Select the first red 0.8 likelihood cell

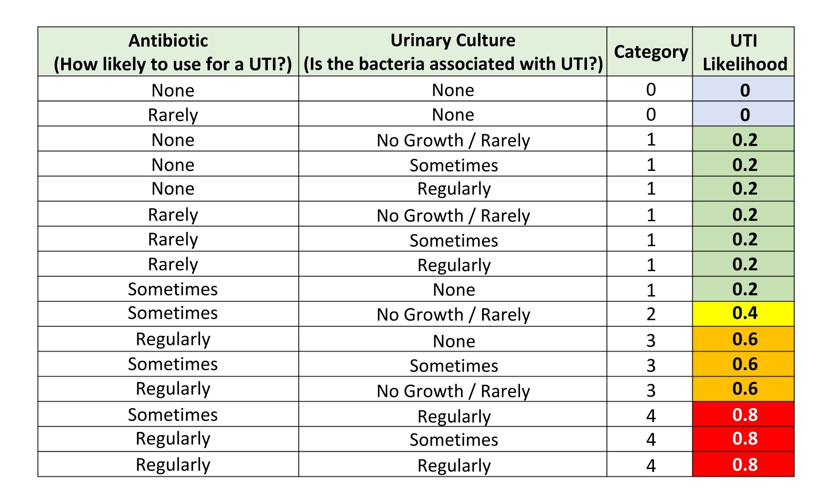click(743, 414)
